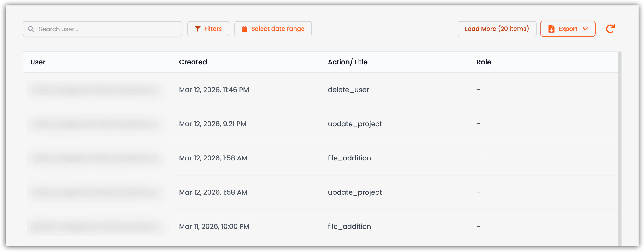The image size is (644, 252).
Task: Open the Filters button
Action: click(x=208, y=29)
